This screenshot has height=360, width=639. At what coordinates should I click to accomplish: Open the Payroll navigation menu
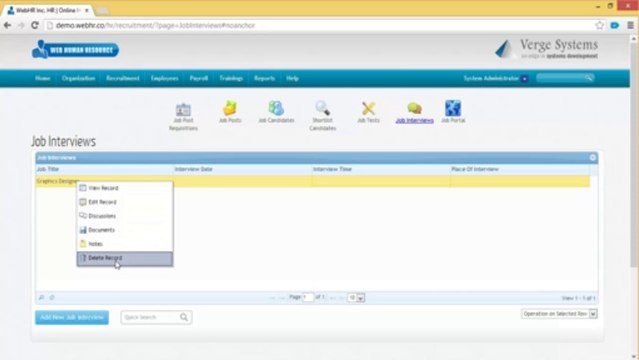click(199, 78)
